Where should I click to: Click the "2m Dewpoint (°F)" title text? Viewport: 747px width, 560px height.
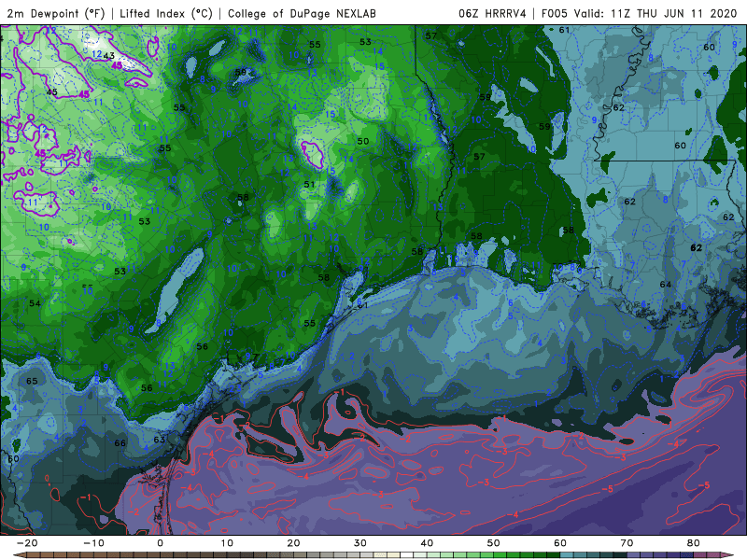coord(55,13)
